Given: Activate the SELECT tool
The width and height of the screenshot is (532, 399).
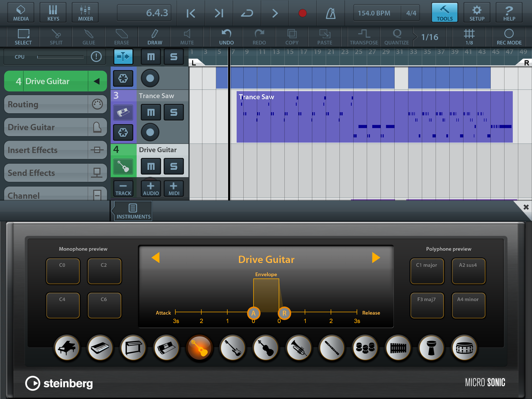Looking at the screenshot, I should pos(23,37).
